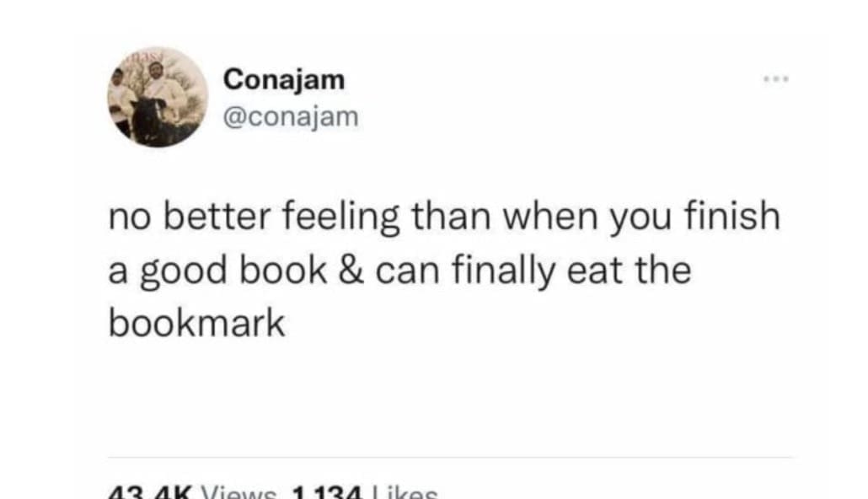Click the phrase "good book" in the tweet
The width and height of the screenshot is (868, 499).
coord(233,272)
